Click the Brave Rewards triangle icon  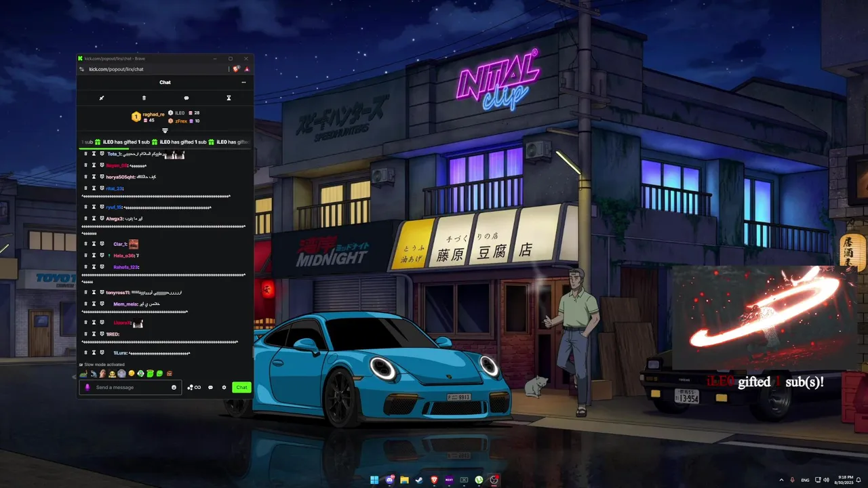[247, 69]
